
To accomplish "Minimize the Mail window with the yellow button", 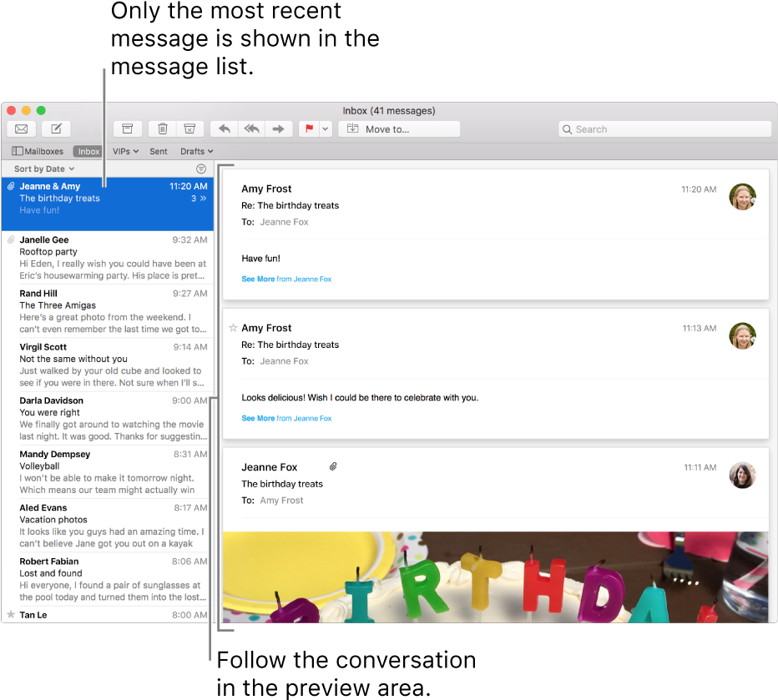I will click(x=27, y=111).
